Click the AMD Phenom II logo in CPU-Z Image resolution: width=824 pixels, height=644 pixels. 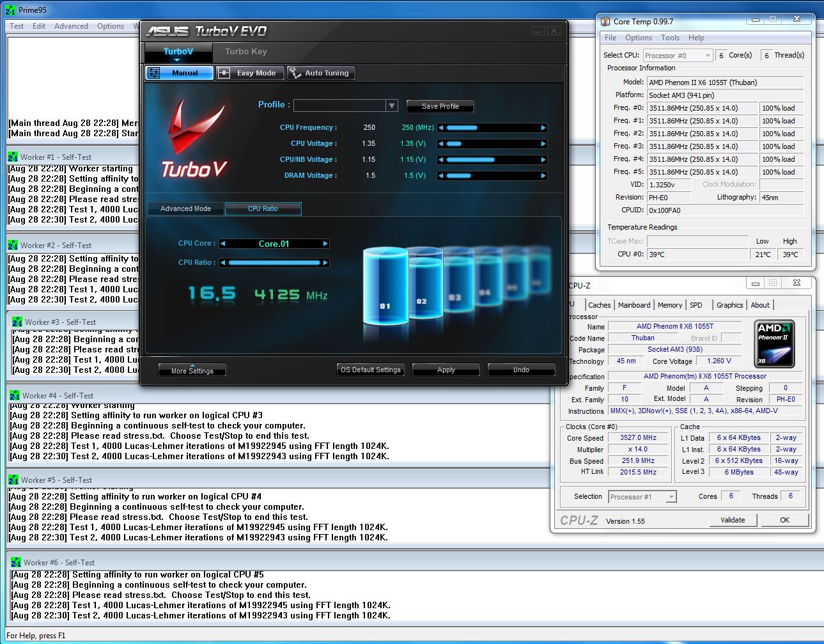(x=775, y=344)
